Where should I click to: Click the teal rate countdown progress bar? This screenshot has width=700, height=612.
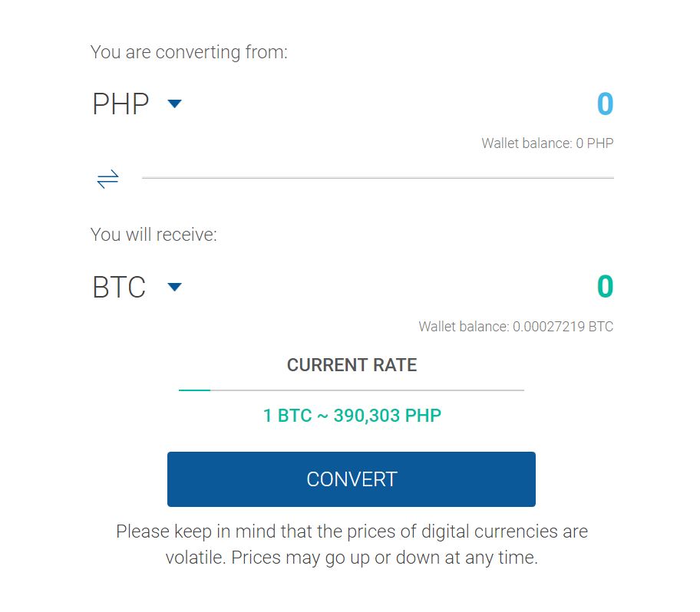194,390
